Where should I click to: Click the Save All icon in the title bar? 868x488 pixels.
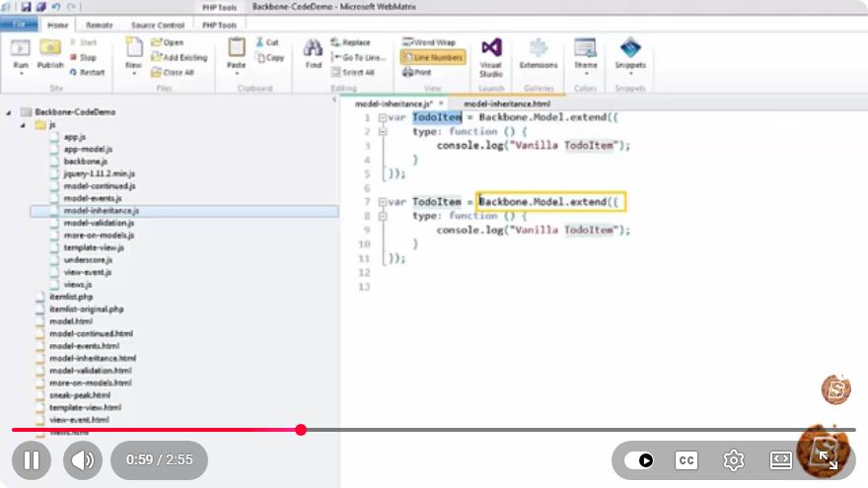41,7
